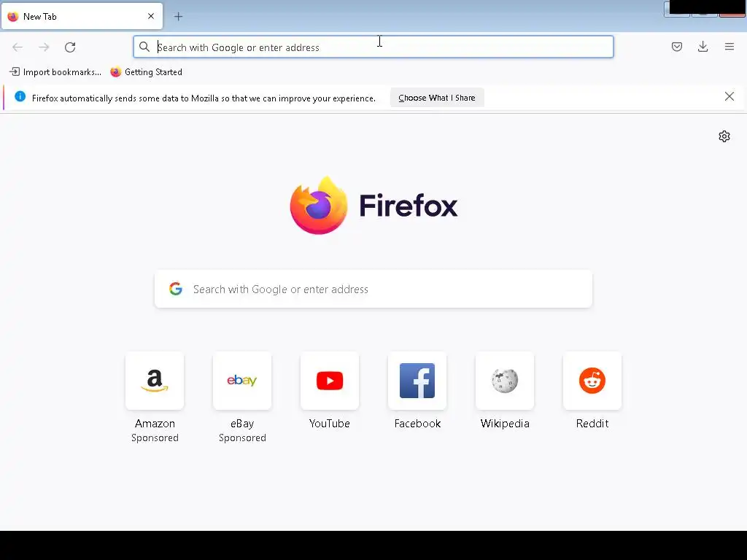Click Choose What I Share button

pos(437,98)
